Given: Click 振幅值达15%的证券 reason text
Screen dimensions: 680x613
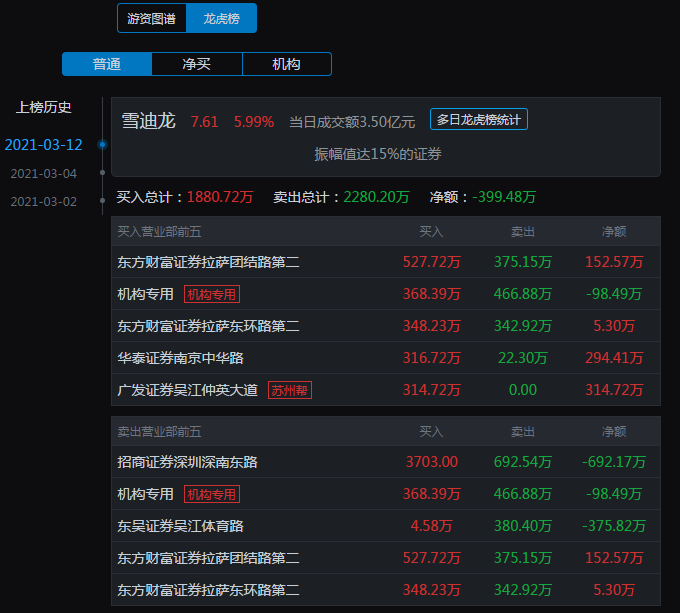Looking at the screenshot, I should tap(378, 154).
